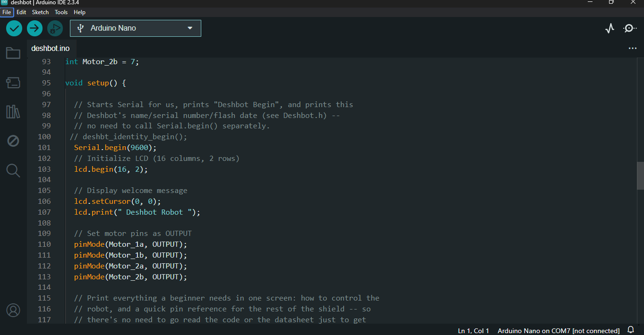Click the int Motor_2b = 7; line
The height and width of the screenshot is (335, 644).
(102, 62)
